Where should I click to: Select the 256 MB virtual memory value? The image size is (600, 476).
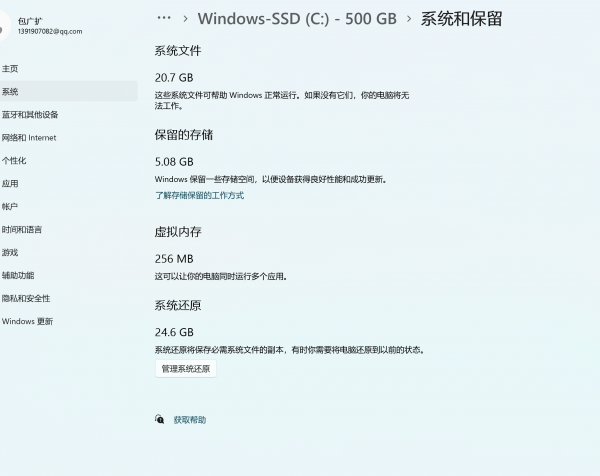(x=174, y=259)
